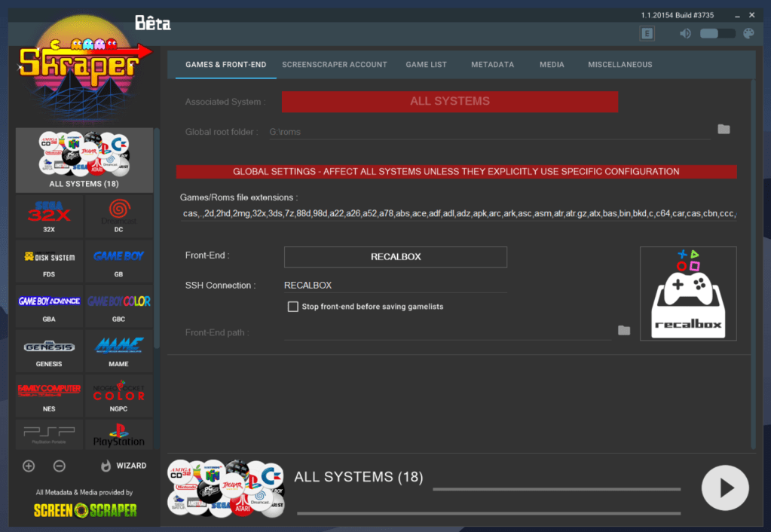This screenshot has width=771, height=532.
Task: Open the Front-End path folder browser
Action: coord(623,330)
